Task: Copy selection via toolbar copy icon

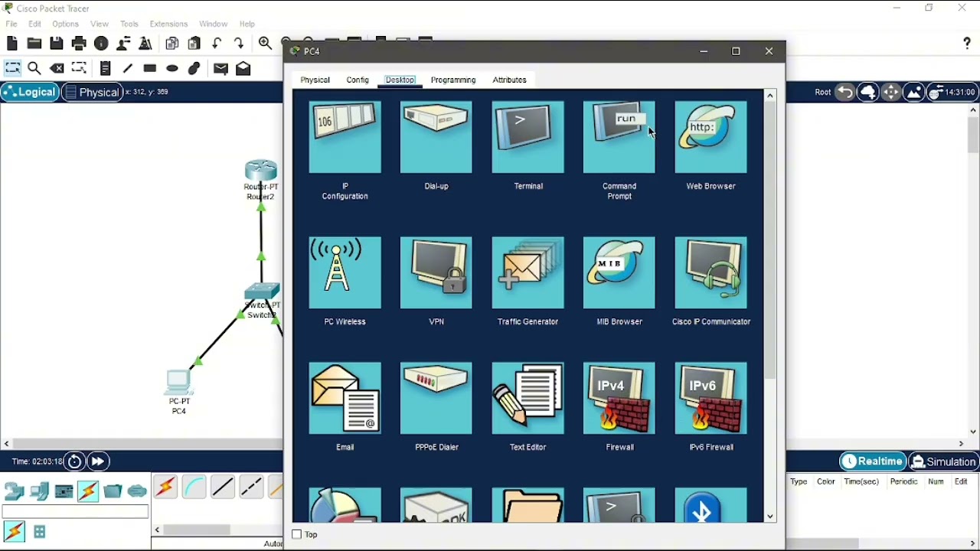Action: [172, 44]
